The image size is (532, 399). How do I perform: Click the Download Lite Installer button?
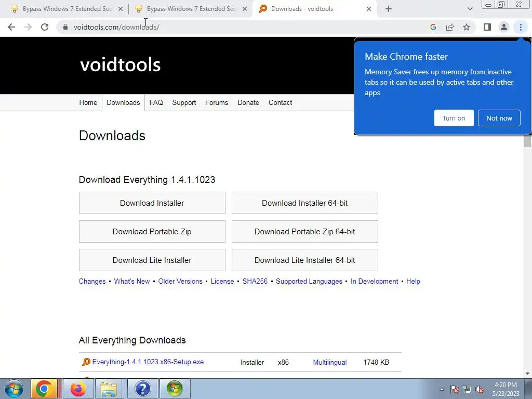pyautogui.click(x=152, y=260)
